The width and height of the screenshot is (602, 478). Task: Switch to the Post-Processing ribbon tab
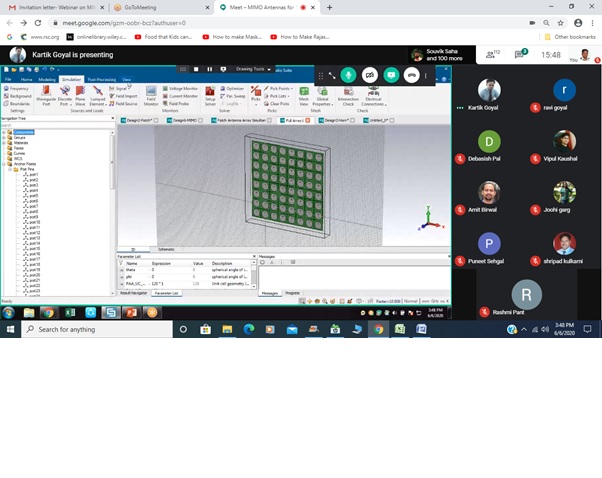click(x=100, y=79)
